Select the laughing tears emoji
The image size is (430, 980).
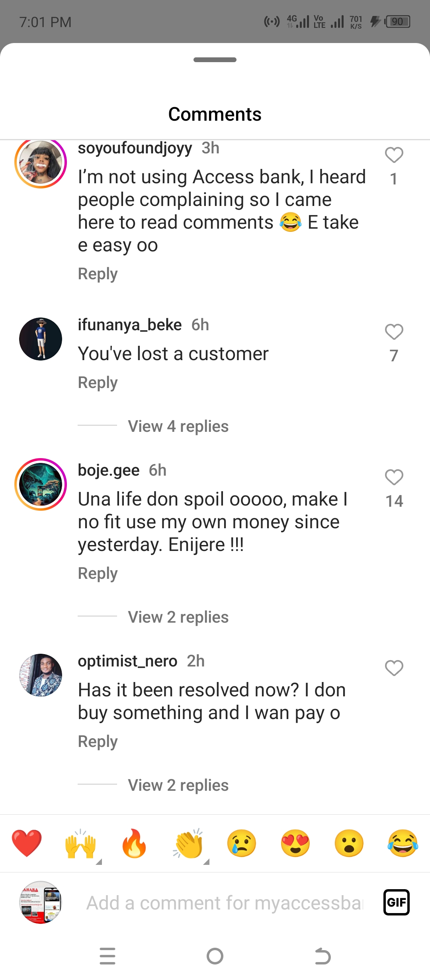coord(403,843)
